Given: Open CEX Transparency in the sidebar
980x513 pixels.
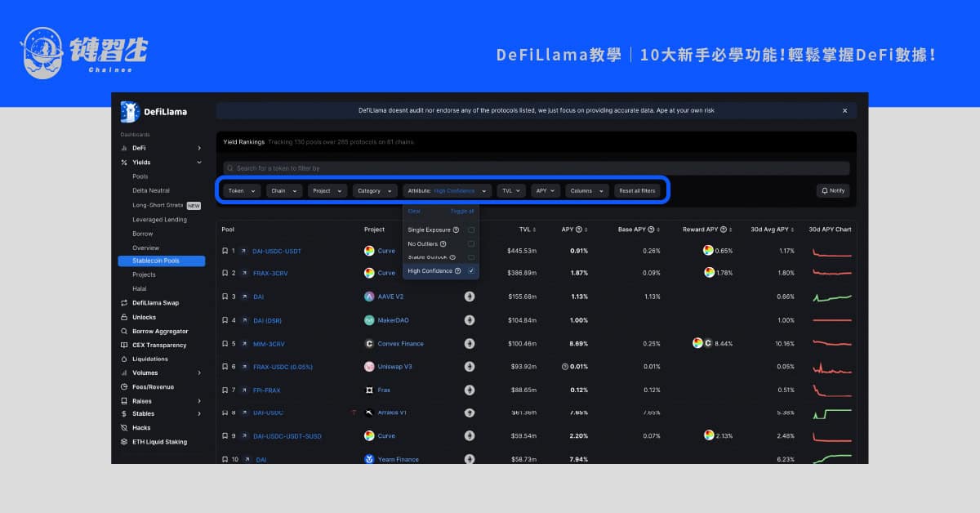Looking at the screenshot, I should coord(160,345).
